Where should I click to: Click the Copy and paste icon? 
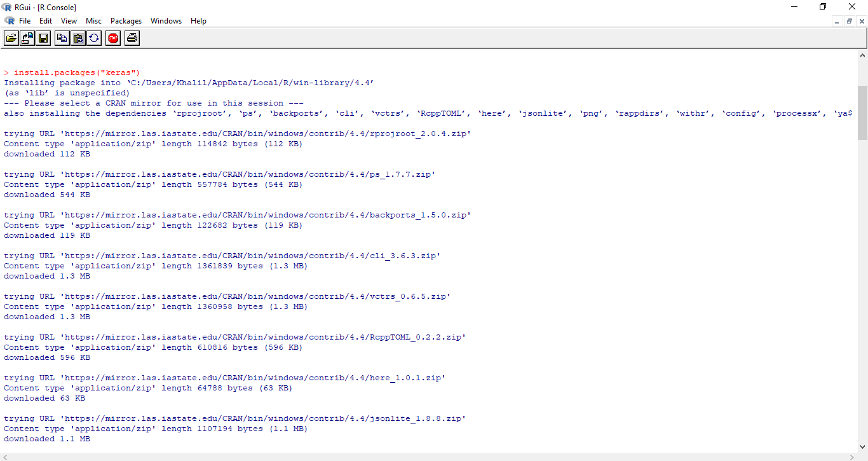94,39
